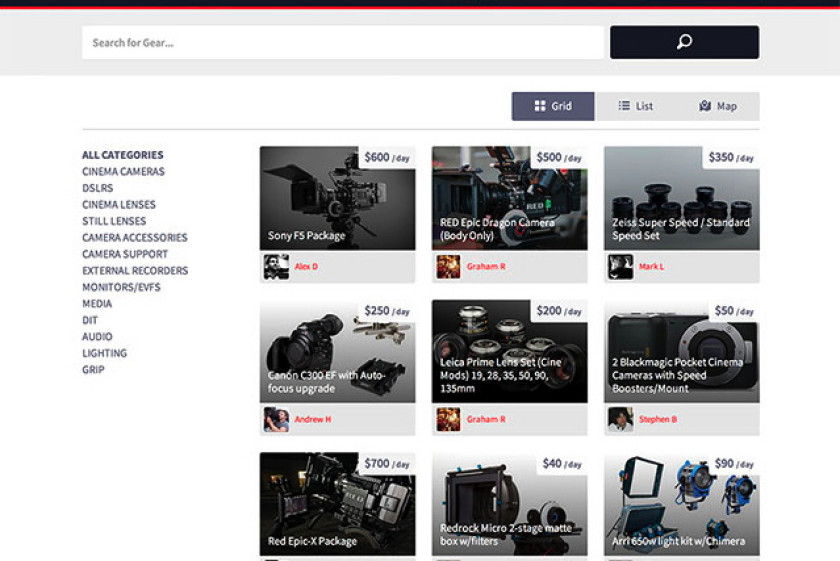Click the $200/day price tag
840x561 pixels.
point(559,311)
